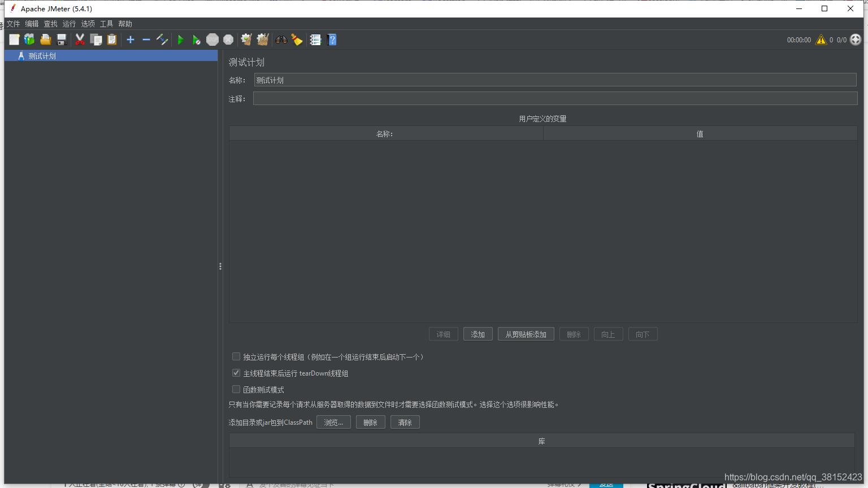868x488 pixels.
Task: Click the 00:00:00 elapsed timer
Action: 799,40
